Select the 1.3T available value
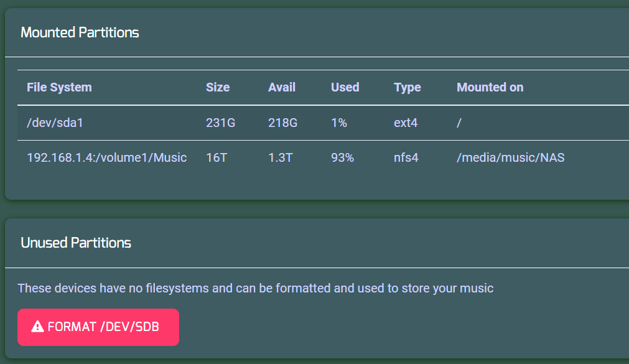The height and width of the screenshot is (364, 629). 281,157
